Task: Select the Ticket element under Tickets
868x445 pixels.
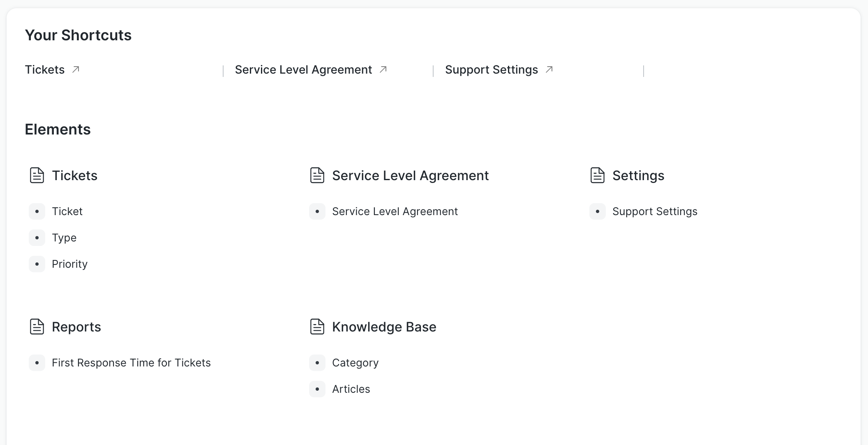Action: 67,211
